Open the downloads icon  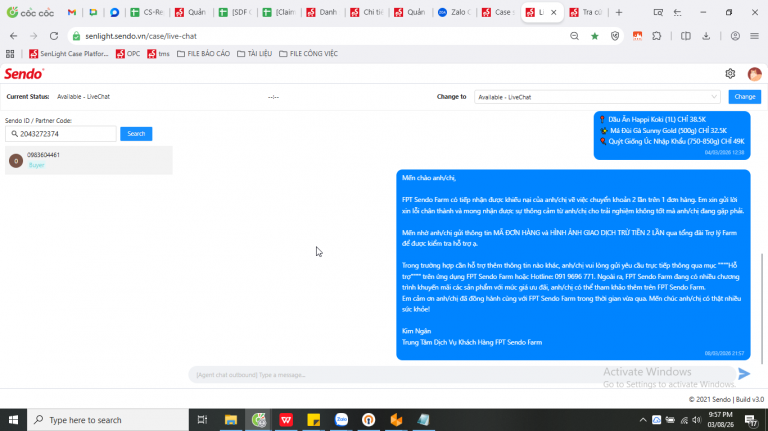click(x=706, y=36)
